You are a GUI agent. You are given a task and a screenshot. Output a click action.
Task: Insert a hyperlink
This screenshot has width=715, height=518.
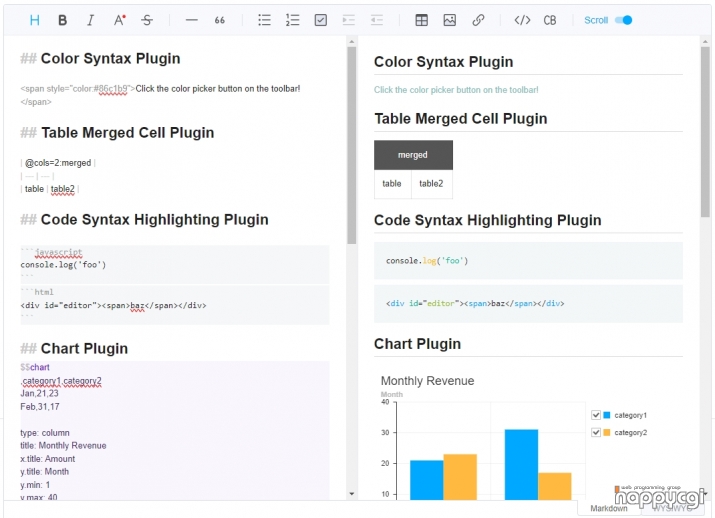(478, 20)
